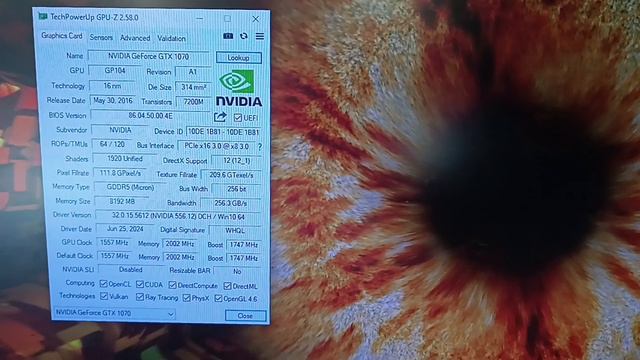The height and width of the screenshot is (360, 640).
Task: Click the Driver Date value Jun 25, 2024
Action: (x=125, y=229)
